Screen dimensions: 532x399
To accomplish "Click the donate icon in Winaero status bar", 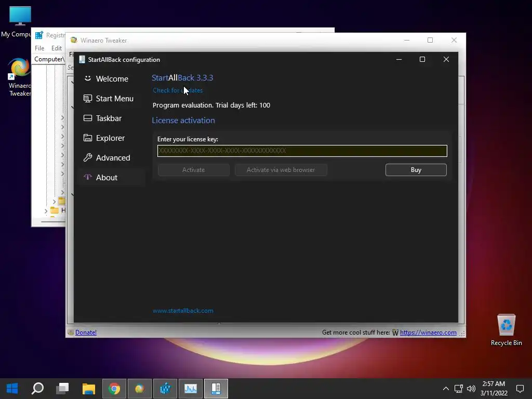I will pyautogui.click(x=71, y=332).
